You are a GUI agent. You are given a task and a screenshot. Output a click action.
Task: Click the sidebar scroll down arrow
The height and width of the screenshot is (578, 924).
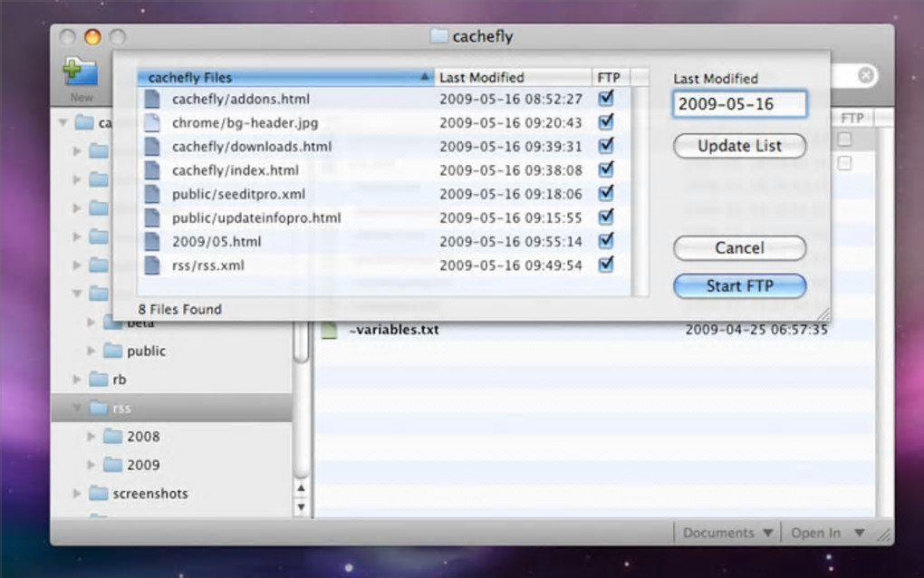click(x=301, y=506)
